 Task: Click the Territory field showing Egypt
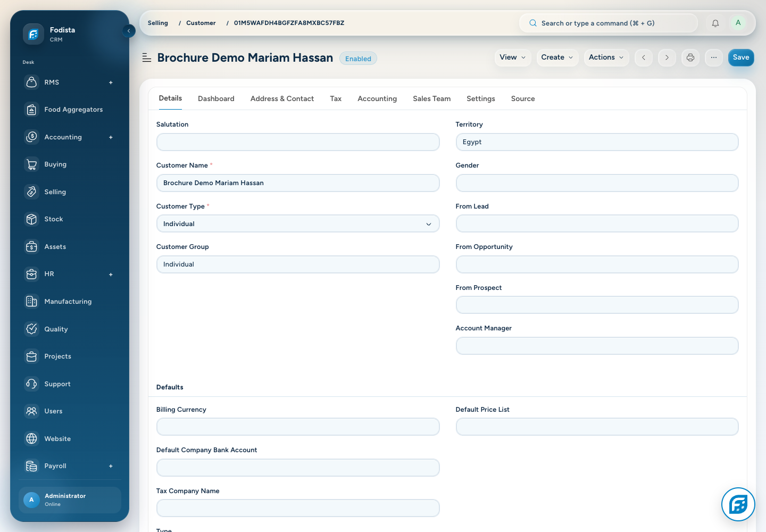click(597, 142)
